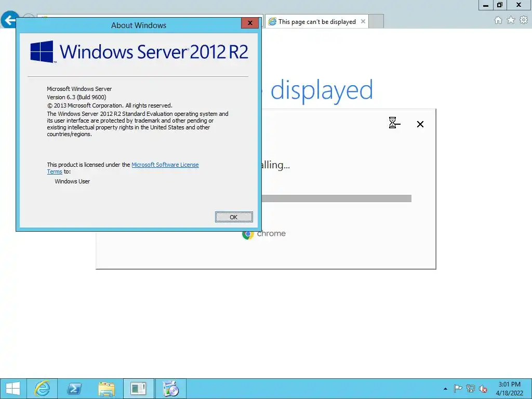
Task: Click 'Microsoft Windows Server' text line
Action: [79, 89]
